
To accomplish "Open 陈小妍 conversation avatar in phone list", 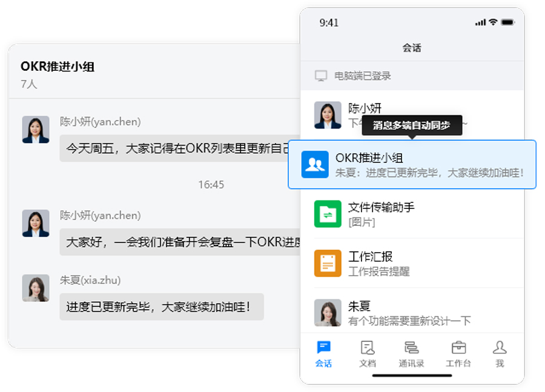I will [328, 115].
